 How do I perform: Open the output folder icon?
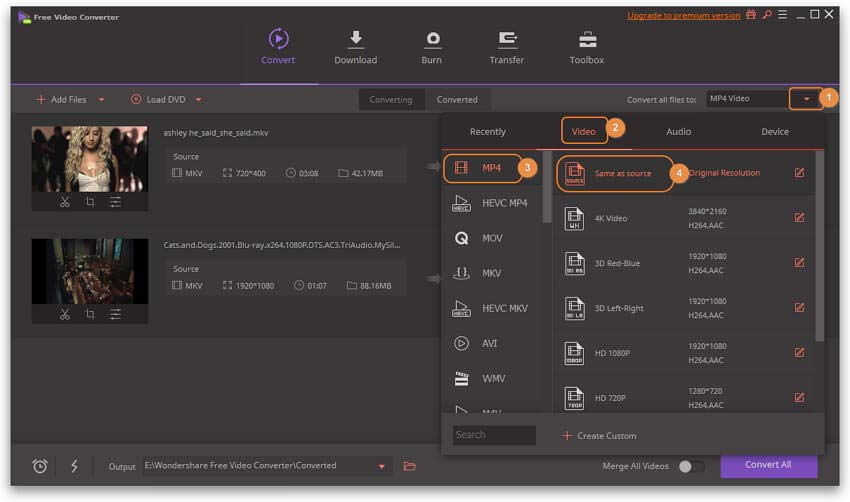(x=410, y=466)
